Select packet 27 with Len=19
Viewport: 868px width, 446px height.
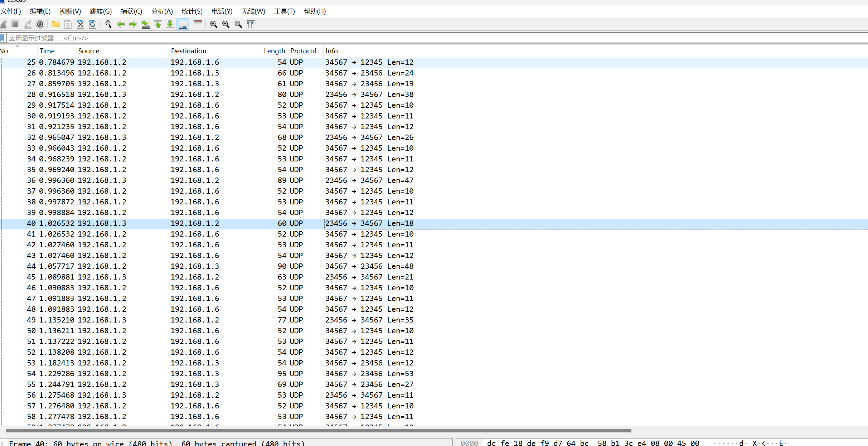434,84
